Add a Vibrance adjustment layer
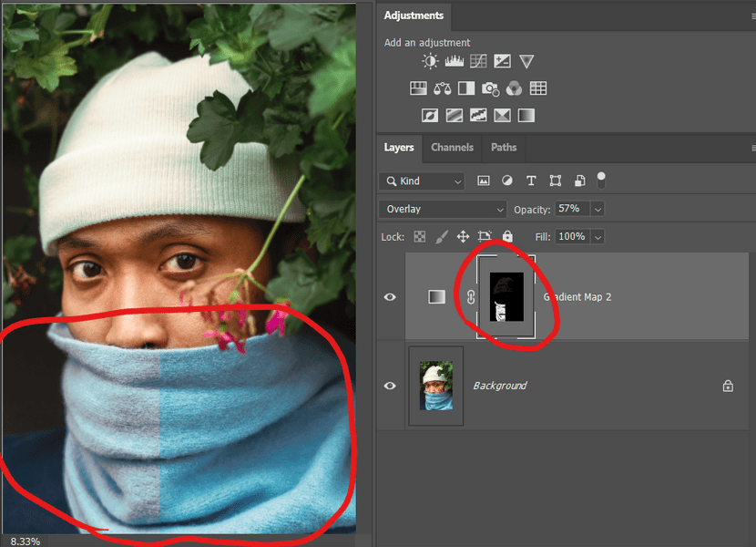This screenshot has height=547, width=756. point(526,61)
